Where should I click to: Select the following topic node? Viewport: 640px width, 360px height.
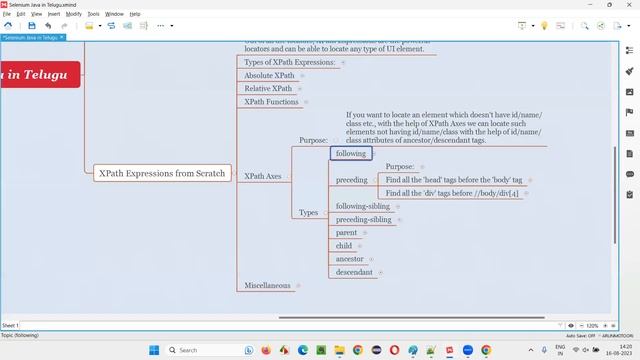(351, 153)
